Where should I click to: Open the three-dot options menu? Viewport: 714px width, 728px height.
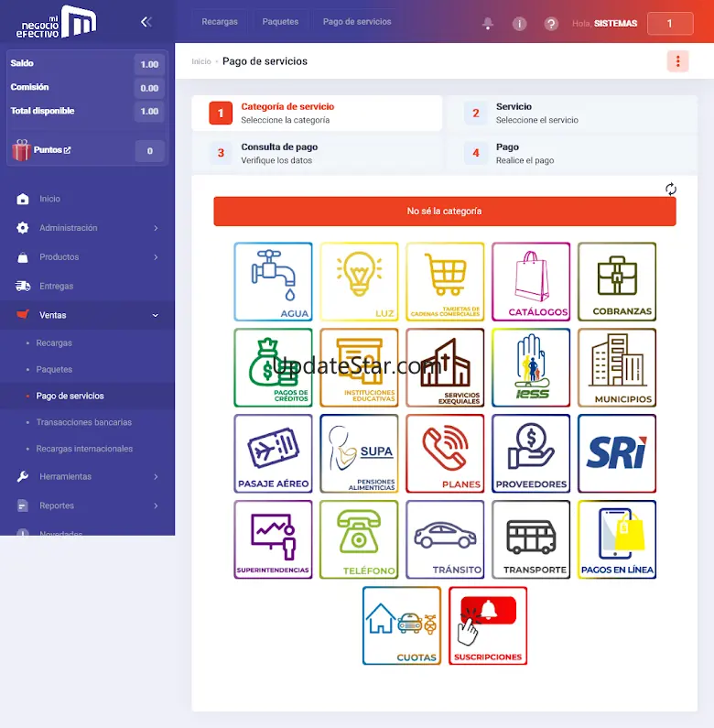pos(677,61)
